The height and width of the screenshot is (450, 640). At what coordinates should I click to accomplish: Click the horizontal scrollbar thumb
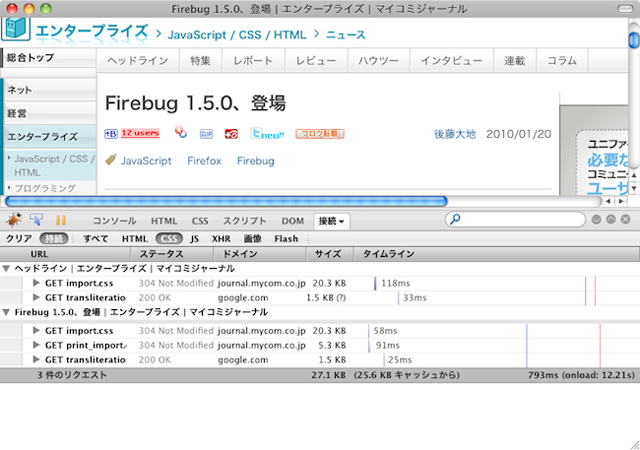click(226, 201)
